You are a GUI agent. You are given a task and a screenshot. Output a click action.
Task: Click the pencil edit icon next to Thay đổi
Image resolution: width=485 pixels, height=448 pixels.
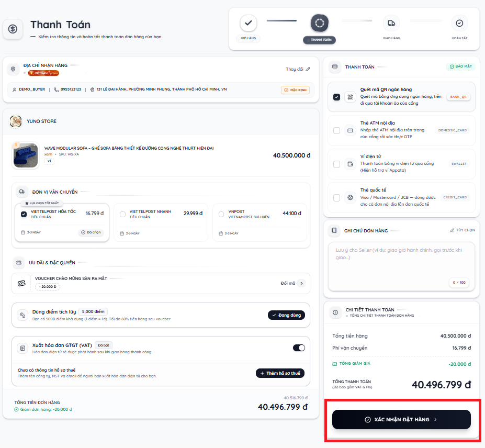pos(308,69)
